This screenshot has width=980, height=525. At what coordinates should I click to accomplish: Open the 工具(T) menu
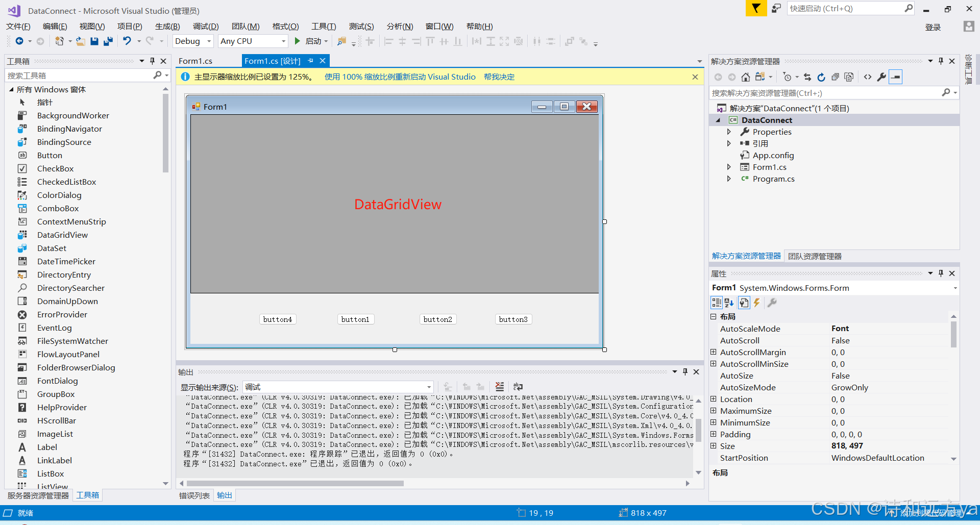[x=324, y=26]
